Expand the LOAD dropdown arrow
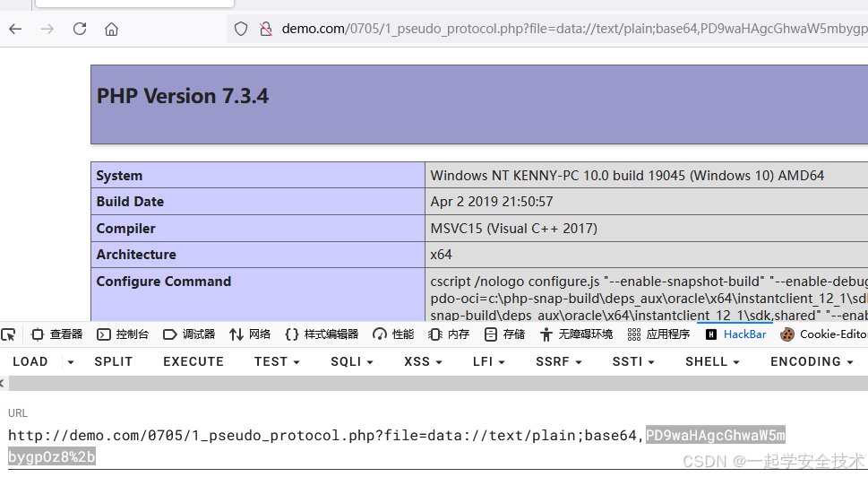The width and height of the screenshot is (868, 477). tap(70, 362)
